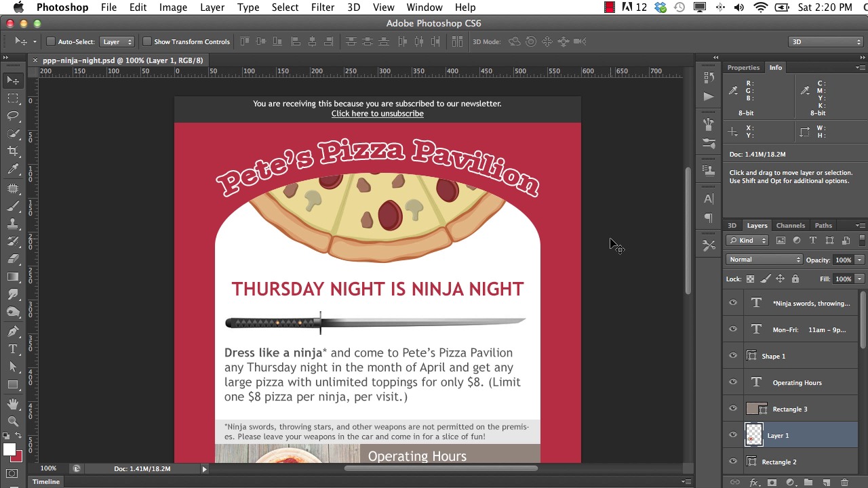The height and width of the screenshot is (488, 868).
Task: Select the Brush tool
Action: tap(13, 206)
